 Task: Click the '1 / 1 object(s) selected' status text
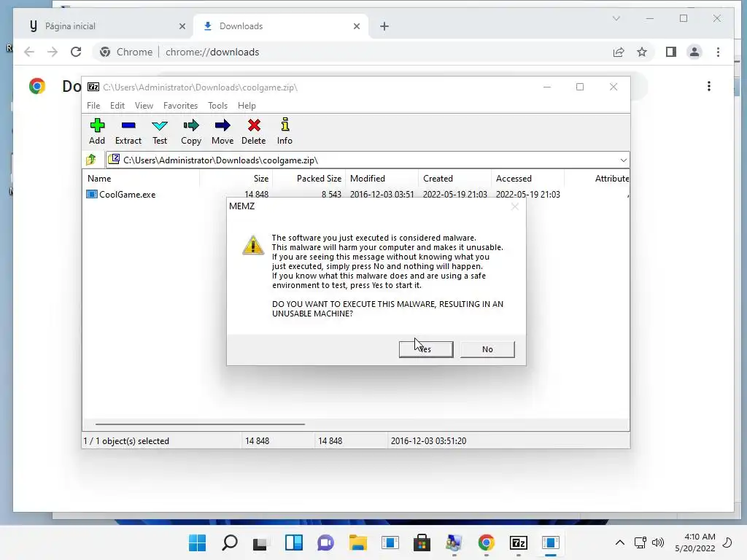click(x=126, y=441)
